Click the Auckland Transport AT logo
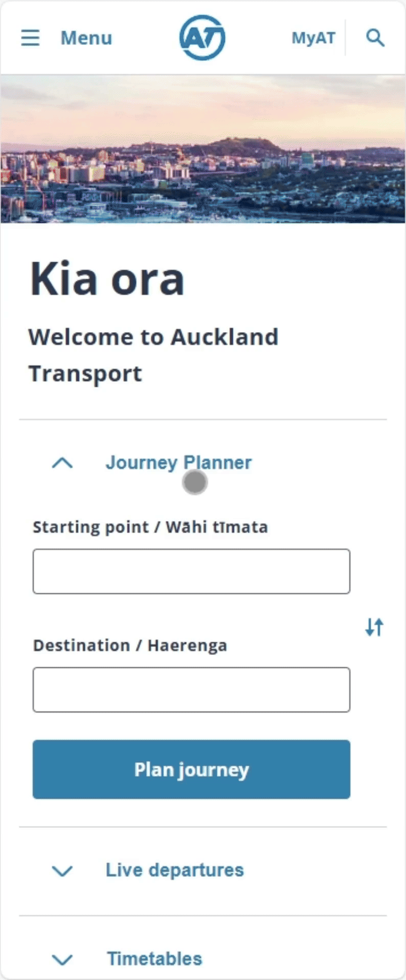This screenshot has width=406, height=980. [x=202, y=37]
